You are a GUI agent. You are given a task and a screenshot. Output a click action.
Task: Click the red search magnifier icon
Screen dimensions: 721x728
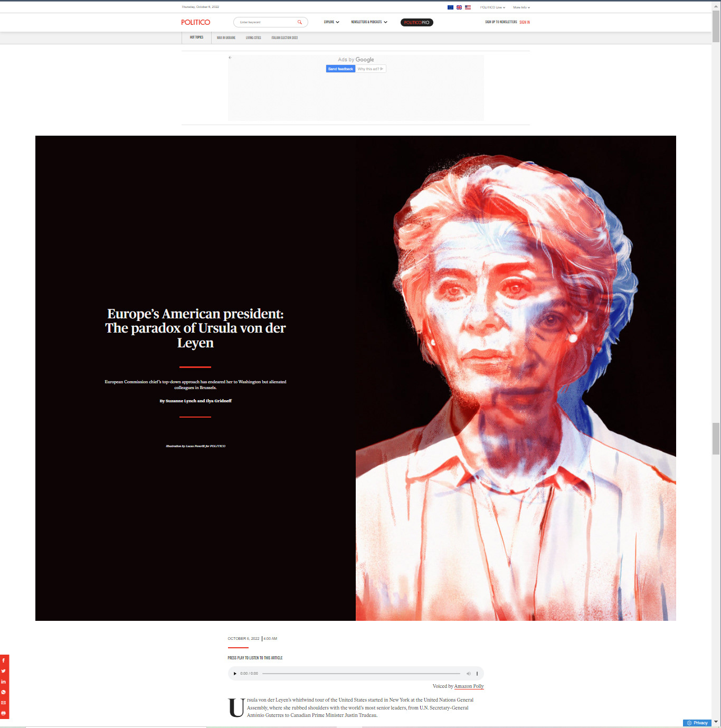pos(299,22)
